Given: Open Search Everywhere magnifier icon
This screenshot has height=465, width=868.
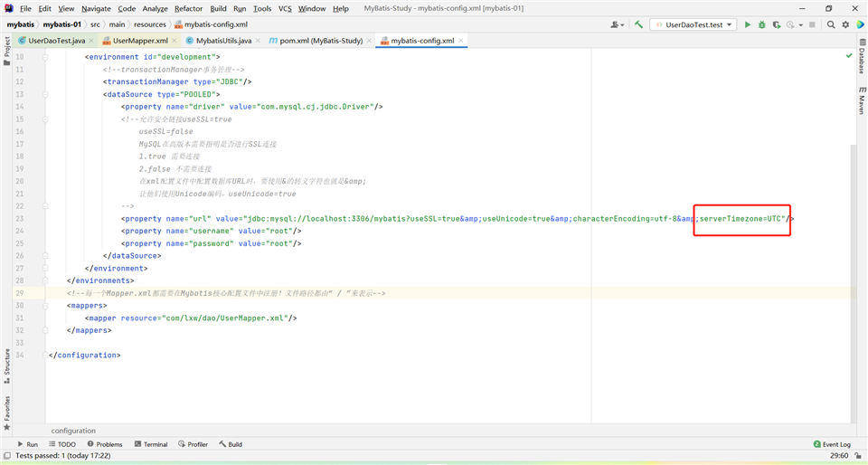Looking at the screenshot, I should pos(831,24).
